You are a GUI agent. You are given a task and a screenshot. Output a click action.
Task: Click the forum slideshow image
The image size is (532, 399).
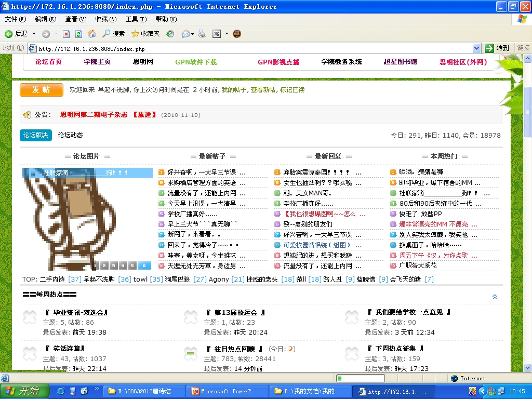point(87,219)
